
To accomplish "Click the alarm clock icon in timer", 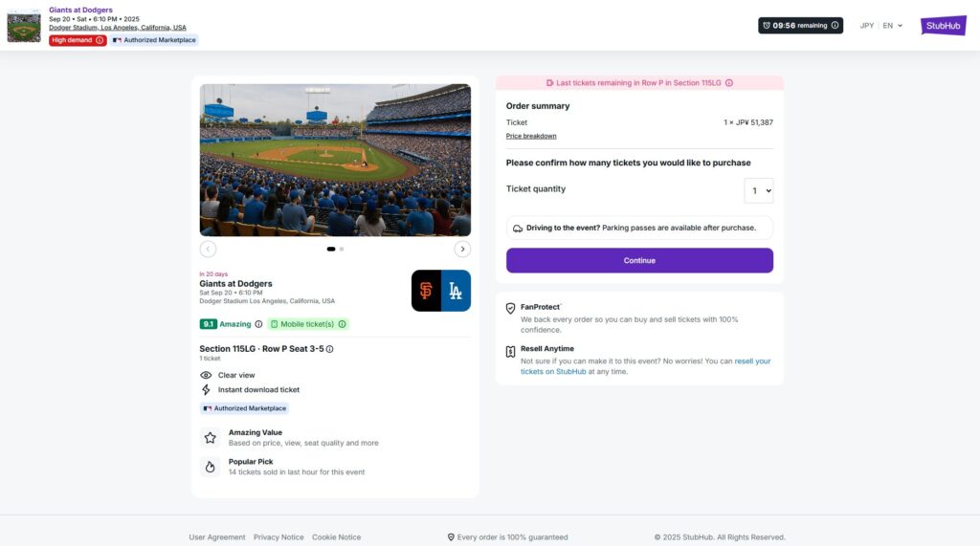I will (767, 26).
